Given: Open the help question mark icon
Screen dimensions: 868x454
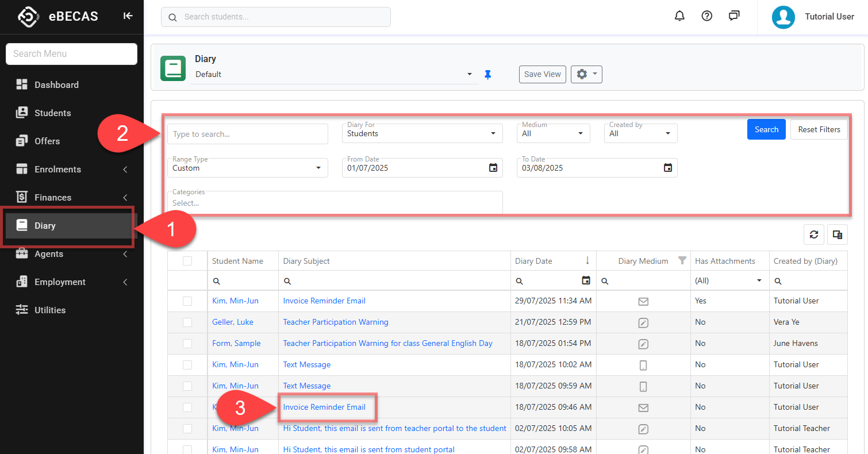Looking at the screenshot, I should click(x=707, y=16).
